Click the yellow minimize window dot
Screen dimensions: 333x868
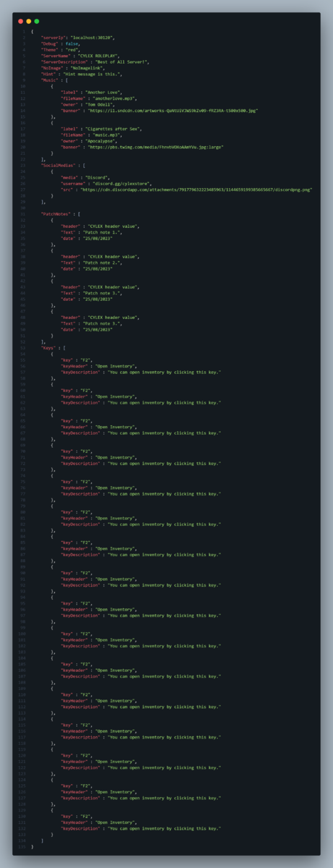pos(28,22)
